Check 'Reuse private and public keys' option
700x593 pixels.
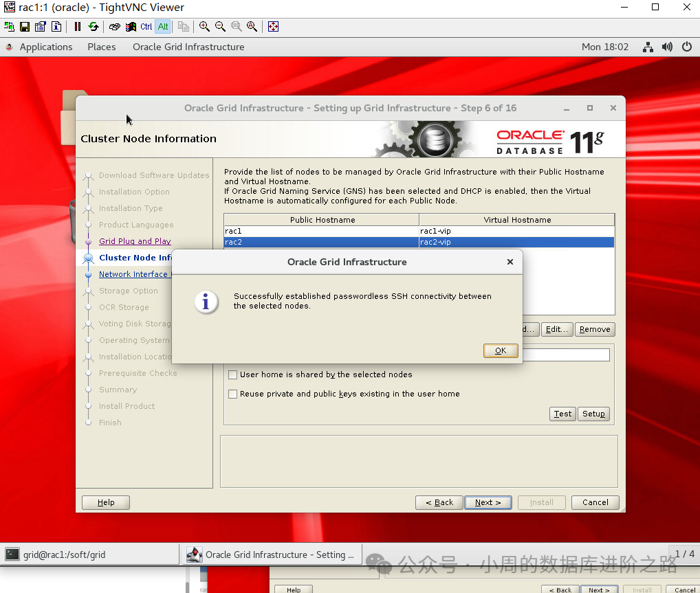point(232,394)
